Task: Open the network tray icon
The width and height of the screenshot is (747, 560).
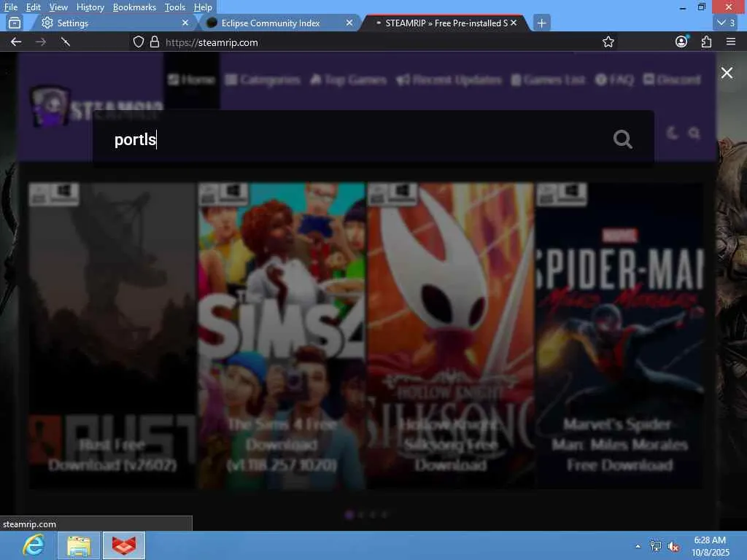Action: (656, 546)
